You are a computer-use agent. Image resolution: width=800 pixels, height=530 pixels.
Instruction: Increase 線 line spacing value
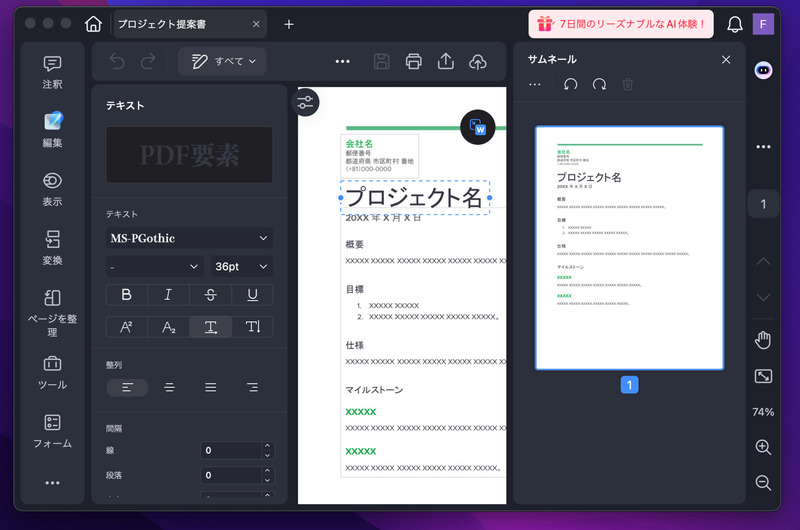tap(267, 446)
